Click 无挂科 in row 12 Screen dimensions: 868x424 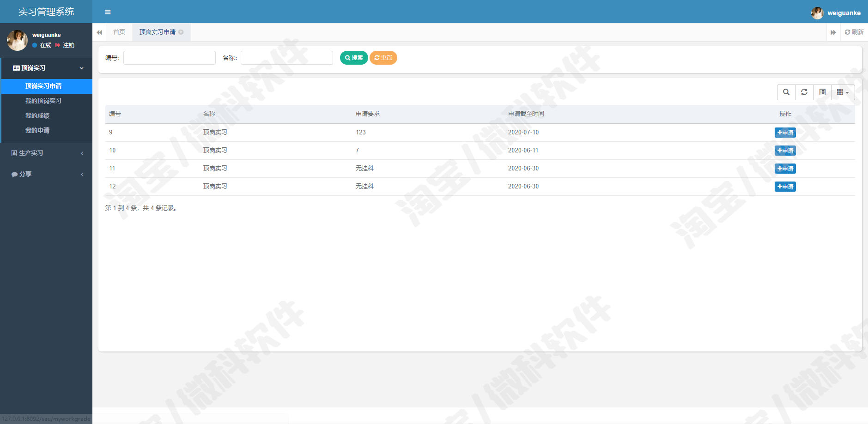(x=364, y=186)
